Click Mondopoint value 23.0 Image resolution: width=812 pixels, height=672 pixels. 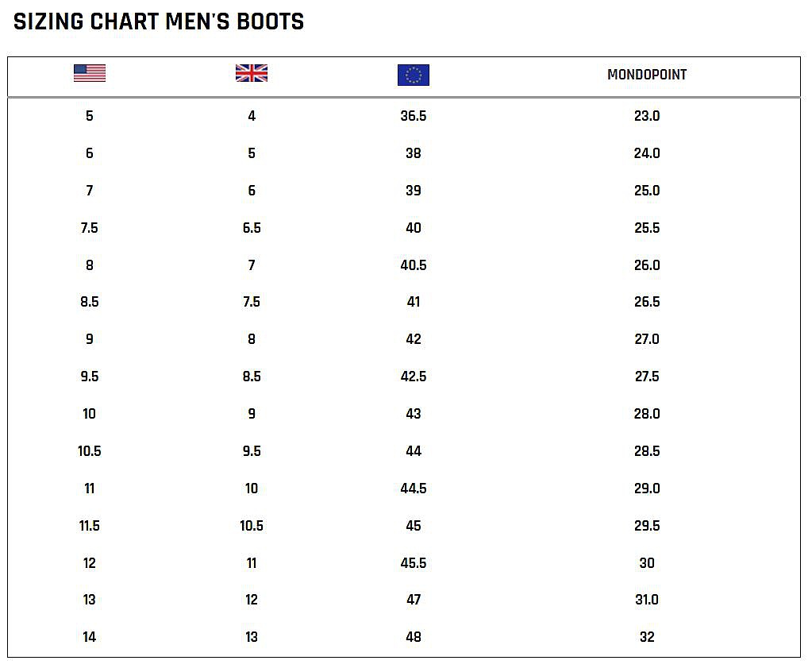click(647, 116)
